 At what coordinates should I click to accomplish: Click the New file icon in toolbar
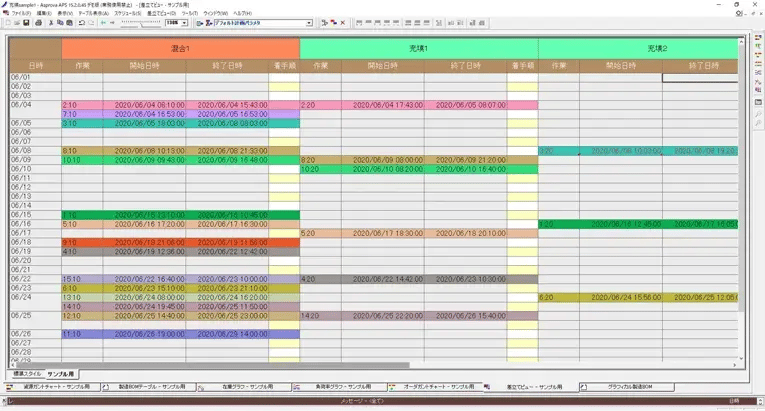(x=6, y=22)
